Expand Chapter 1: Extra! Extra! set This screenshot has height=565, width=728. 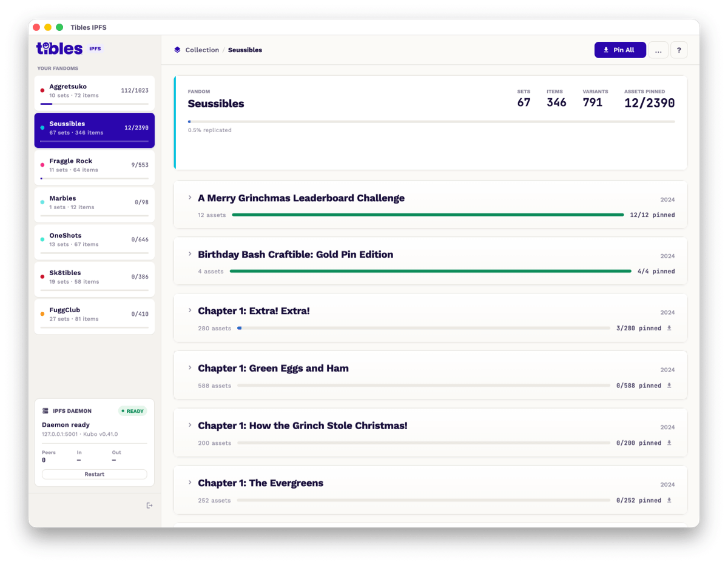pos(190,310)
